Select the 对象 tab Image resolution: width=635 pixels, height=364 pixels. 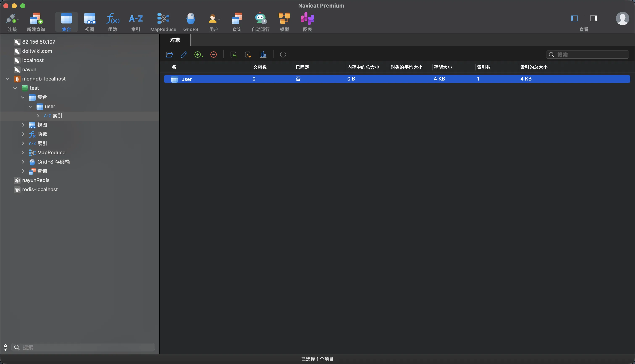tap(175, 40)
